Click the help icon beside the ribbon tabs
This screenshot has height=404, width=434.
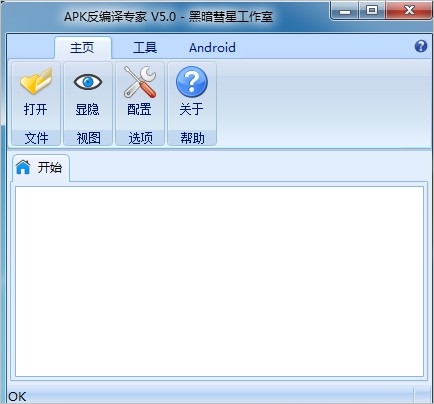(421, 46)
